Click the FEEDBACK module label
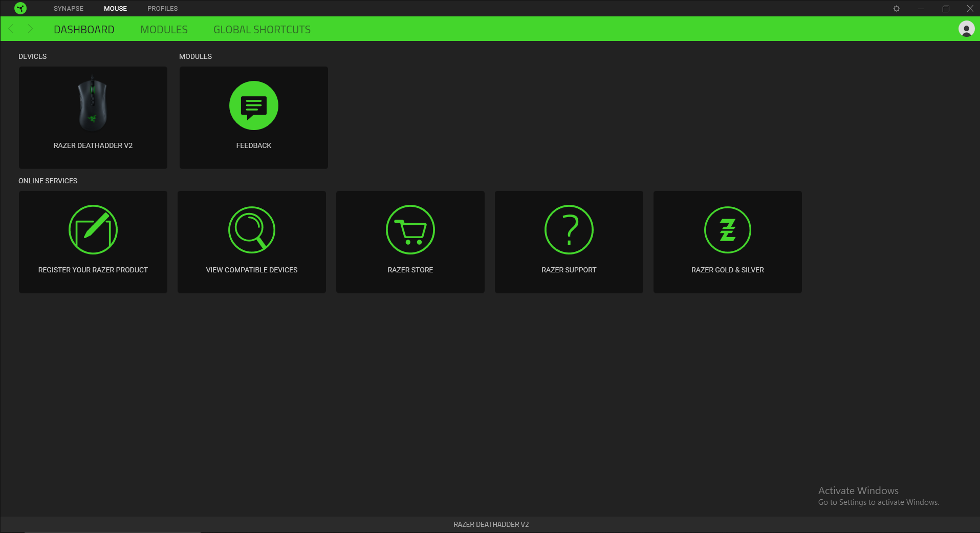 click(254, 145)
